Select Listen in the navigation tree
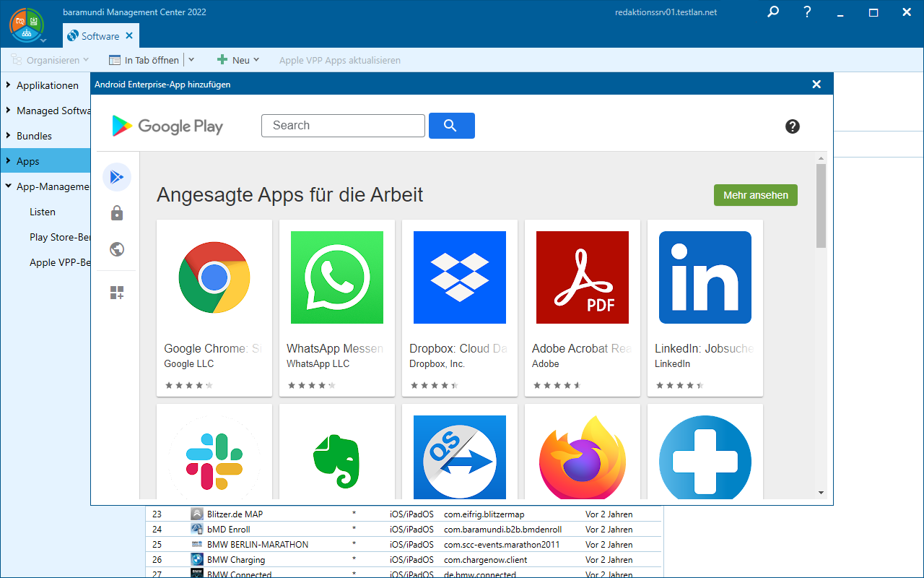924x578 pixels. click(43, 212)
